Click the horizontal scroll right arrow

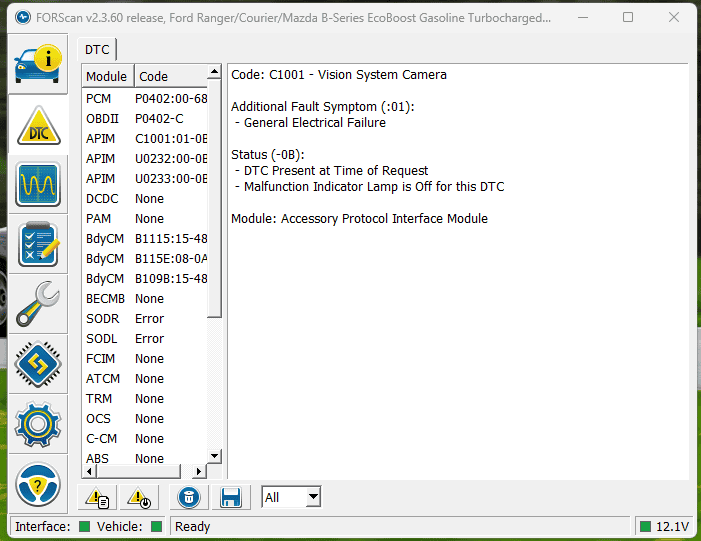pyautogui.click(x=199, y=471)
